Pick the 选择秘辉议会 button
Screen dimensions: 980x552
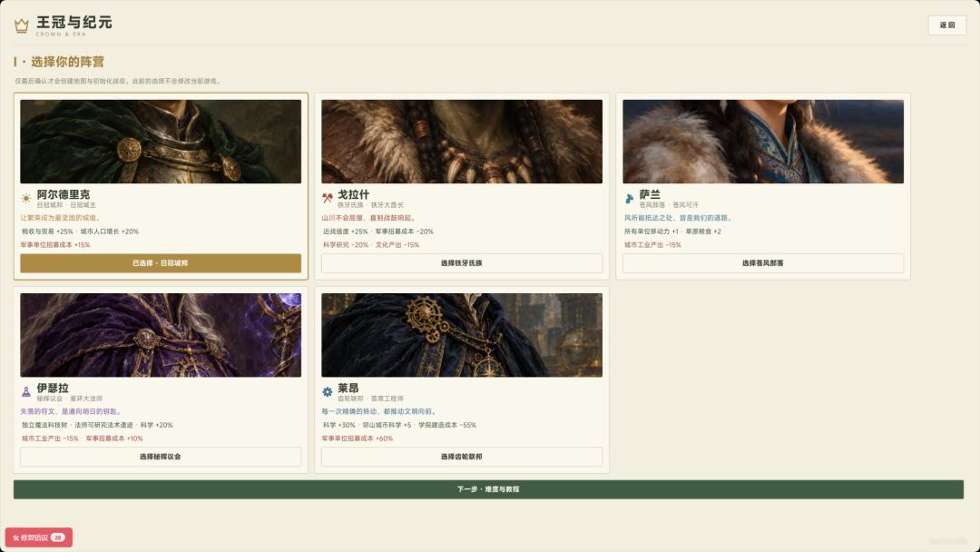(x=161, y=457)
